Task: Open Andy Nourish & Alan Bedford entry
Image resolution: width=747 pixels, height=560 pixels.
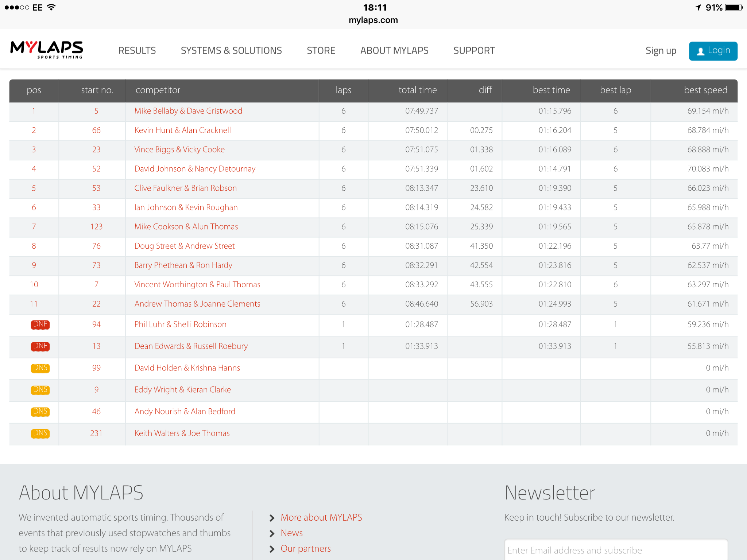Action: coord(185,412)
